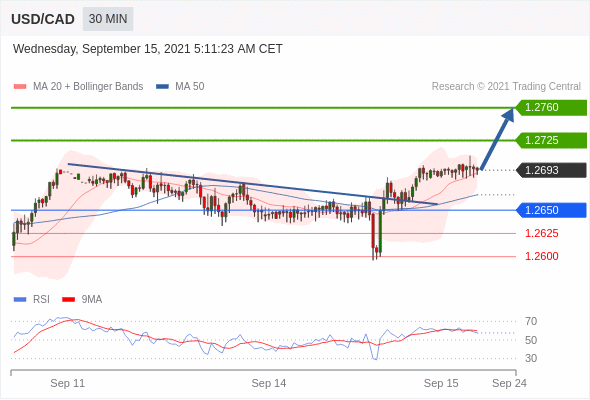
Task: Click the Sep 11 date axis label
Action: click(x=68, y=383)
